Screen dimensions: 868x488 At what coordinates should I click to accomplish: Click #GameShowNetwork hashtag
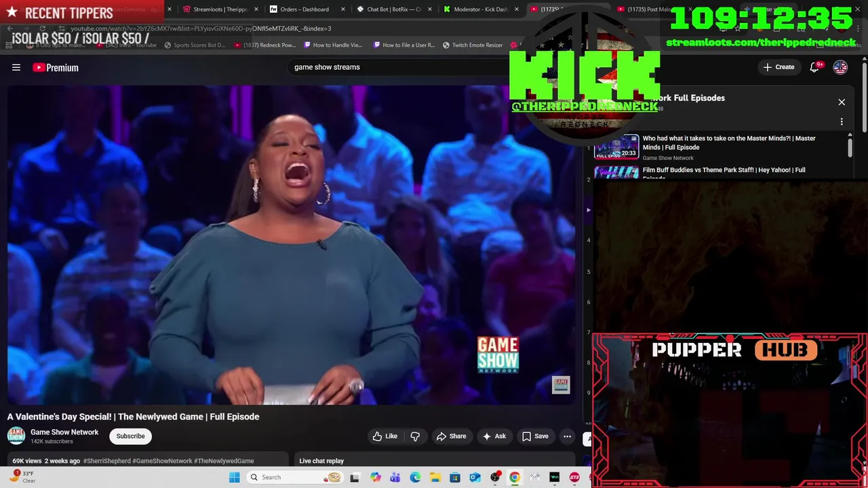point(162,461)
